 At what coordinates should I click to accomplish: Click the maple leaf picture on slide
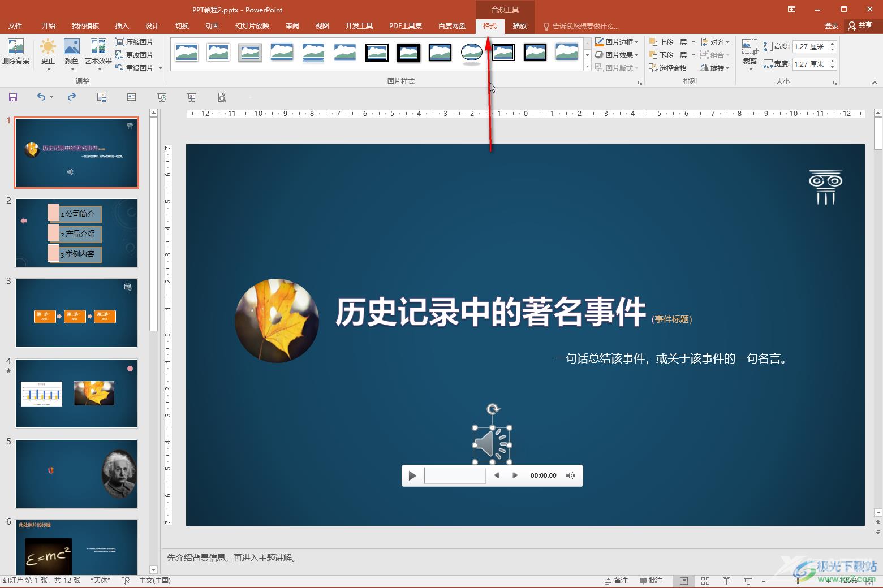[x=277, y=321]
